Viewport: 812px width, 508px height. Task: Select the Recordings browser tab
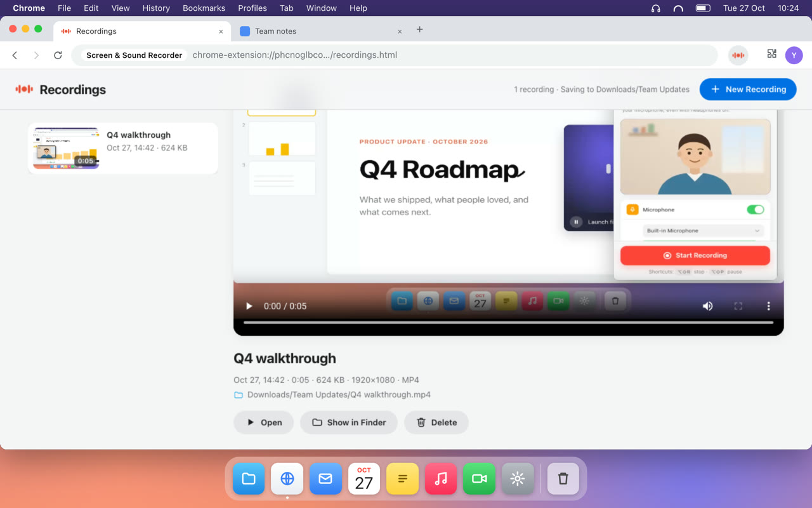coord(141,31)
